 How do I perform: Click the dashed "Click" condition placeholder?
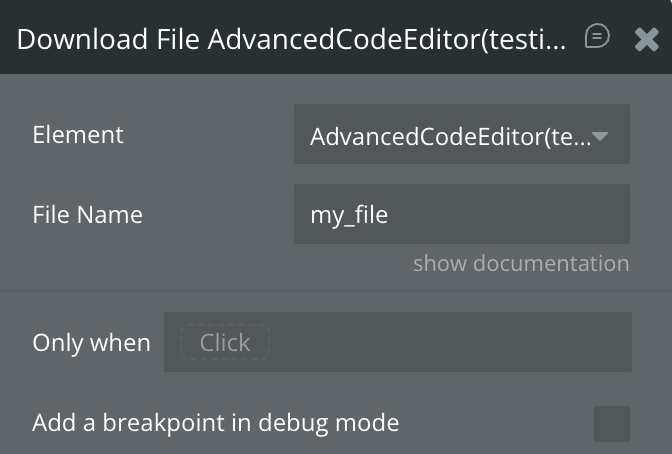point(224,343)
